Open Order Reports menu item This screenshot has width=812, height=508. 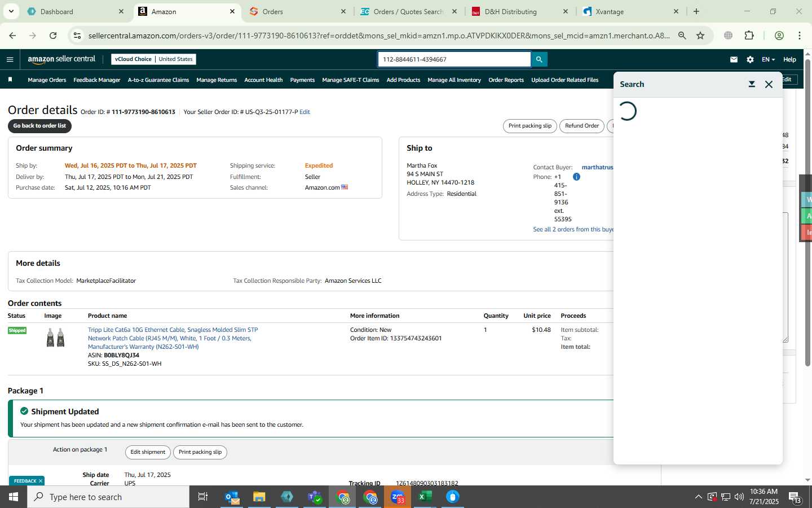point(506,80)
